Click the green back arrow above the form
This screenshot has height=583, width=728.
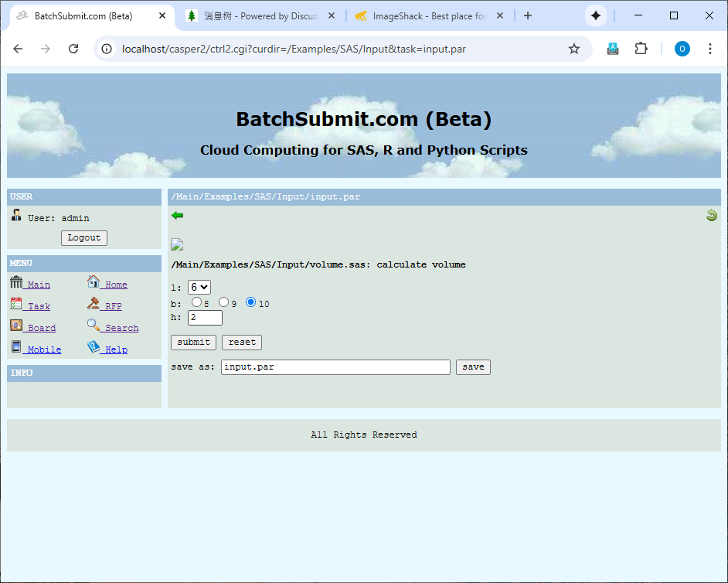pos(177,215)
